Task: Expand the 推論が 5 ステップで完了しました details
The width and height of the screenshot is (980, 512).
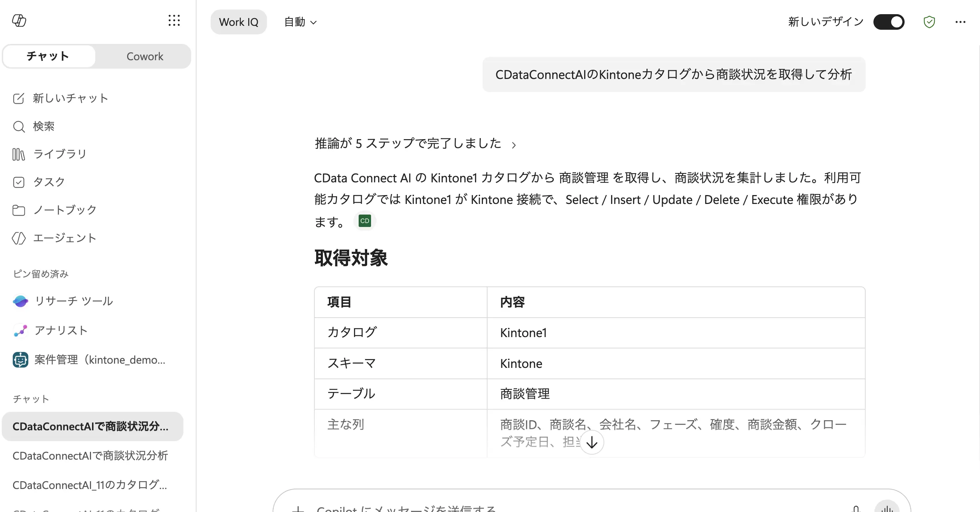Action: click(x=415, y=144)
